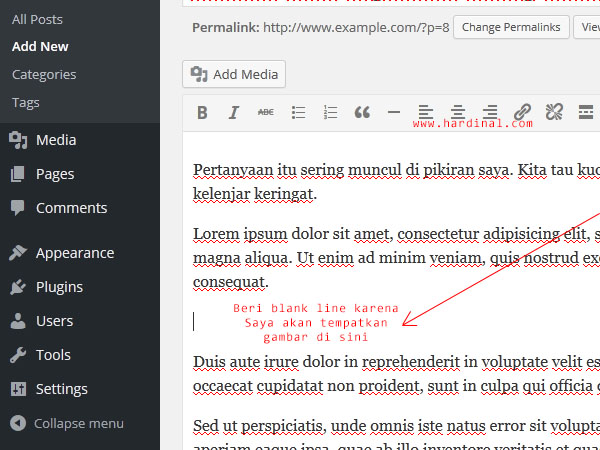Open the Users menu label
Screen dimensions: 600x450
click(55, 321)
